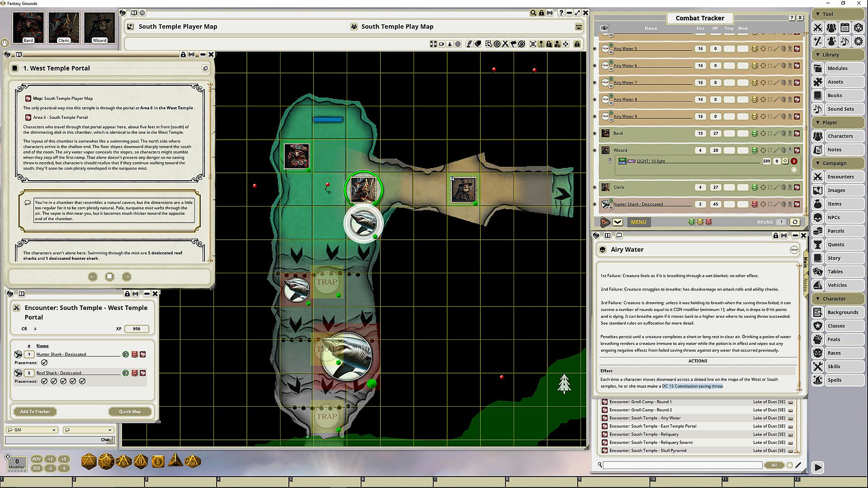The height and width of the screenshot is (488, 868).
Task: Open the Parcels sidebar button
Action: [835, 231]
